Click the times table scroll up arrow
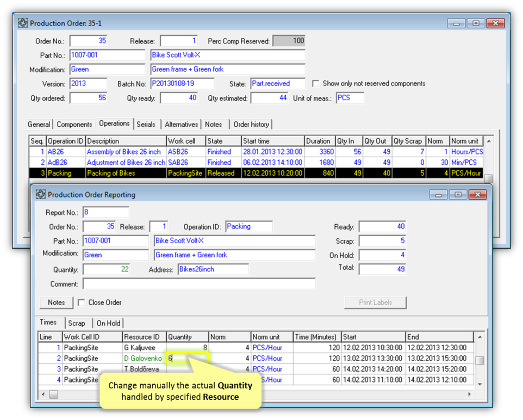The image size is (523, 420). (x=480, y=337)
